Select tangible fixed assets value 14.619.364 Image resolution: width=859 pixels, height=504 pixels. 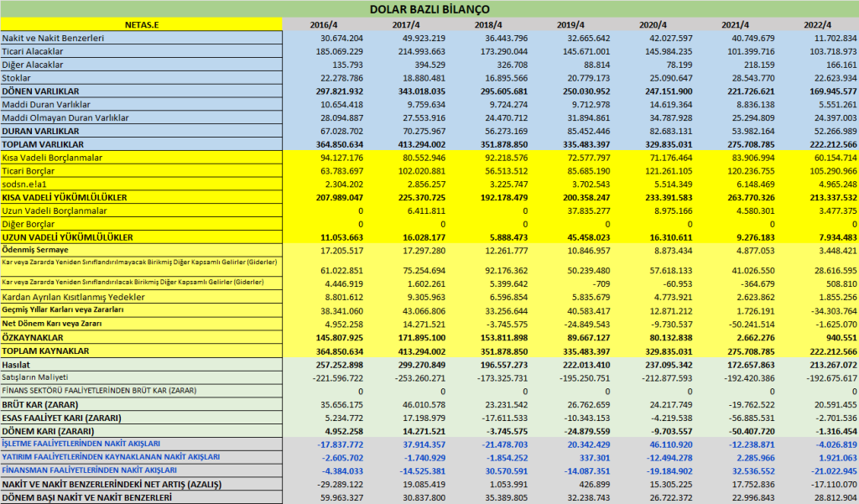coord(670,105)
